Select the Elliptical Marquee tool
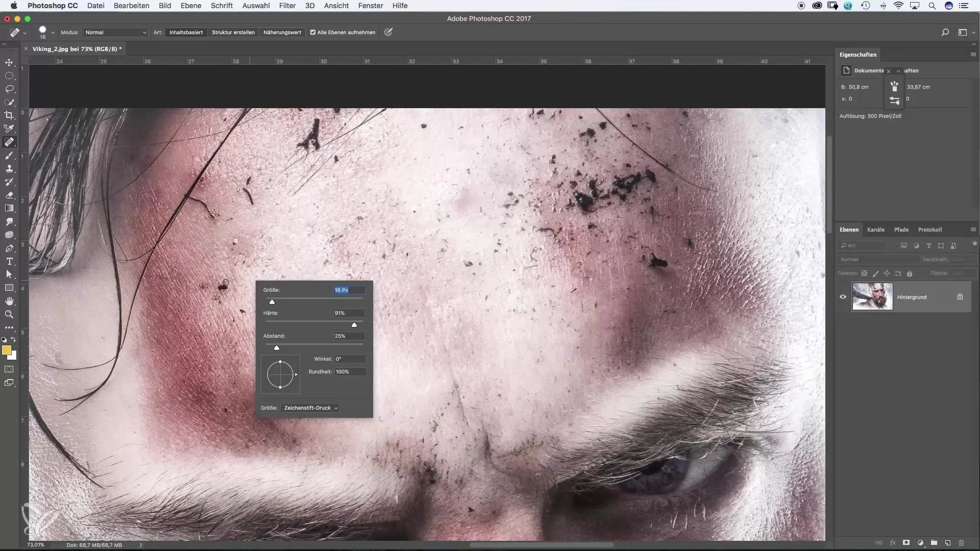Image resolution: width=980 pixels, height=551 pixels. pyautogui.click(x=9, y=76)
